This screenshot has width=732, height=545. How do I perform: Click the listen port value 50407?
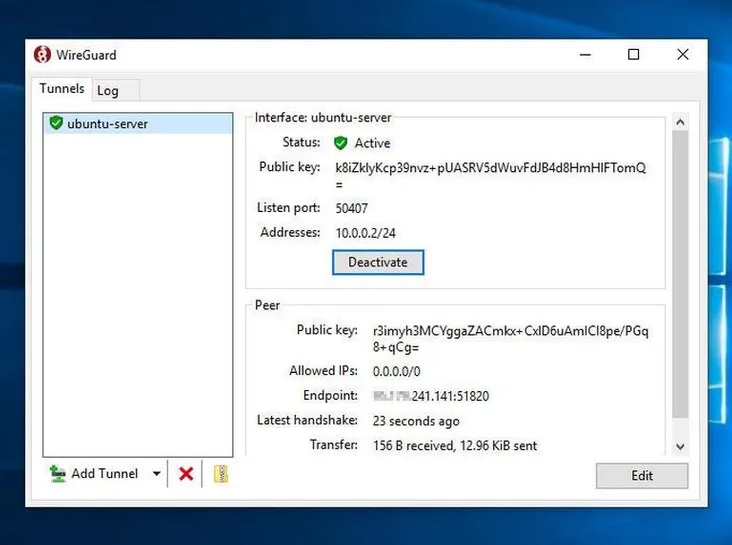[352, 208]
